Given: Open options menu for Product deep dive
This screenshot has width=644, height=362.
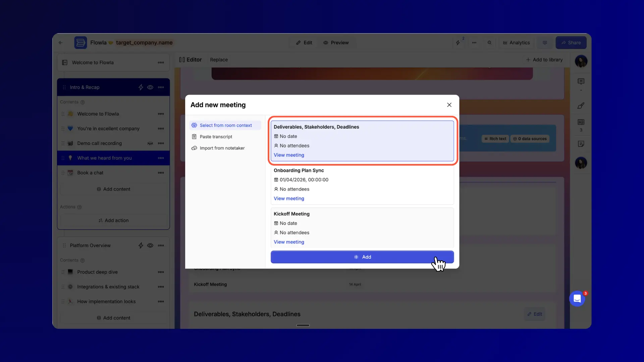Looking at the screenshot, I should [161, 272].
